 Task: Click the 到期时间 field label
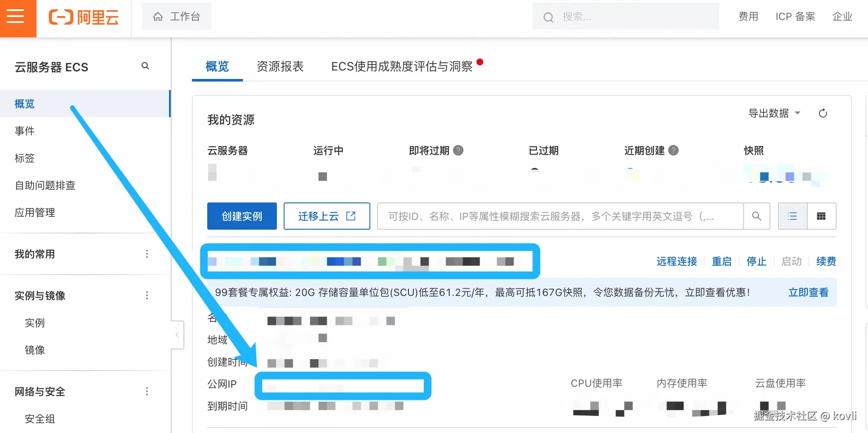click(228, 406)
